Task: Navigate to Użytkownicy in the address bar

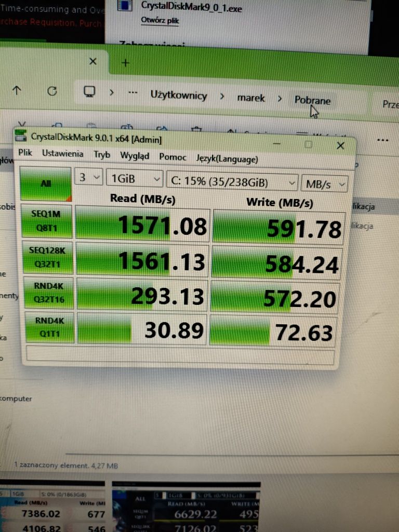Action: click(179, 95)
